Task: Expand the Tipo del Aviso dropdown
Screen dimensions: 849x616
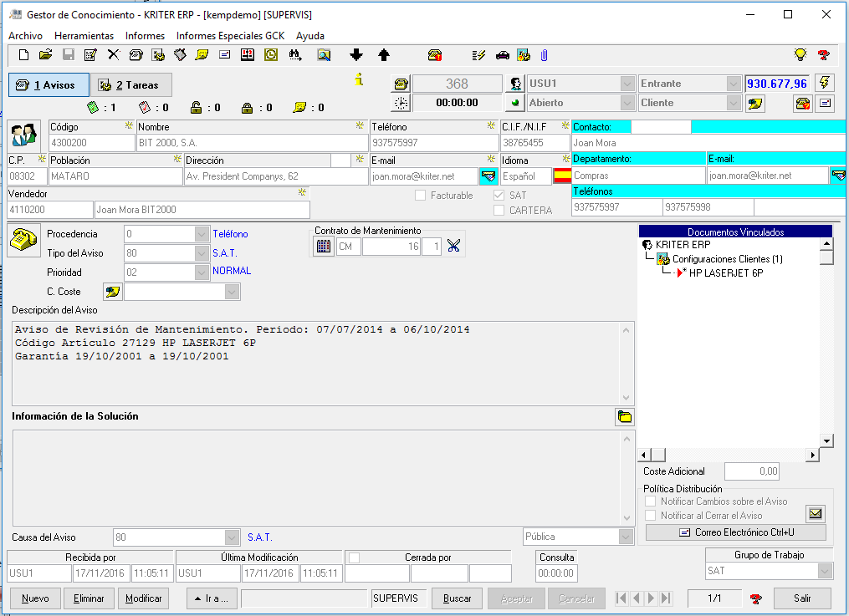Action: 202,253
